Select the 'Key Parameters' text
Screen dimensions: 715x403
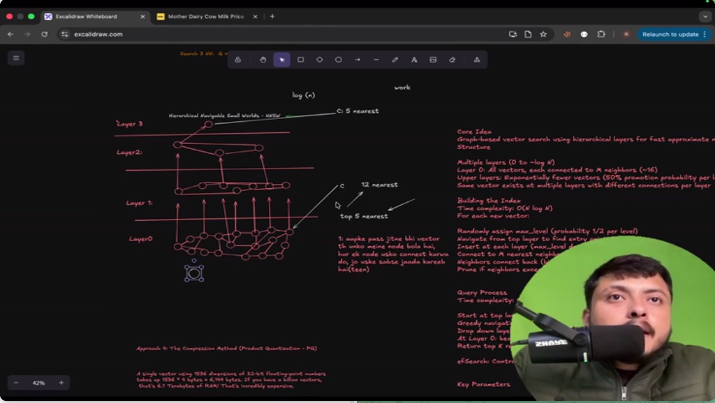(x=484, y=384)
